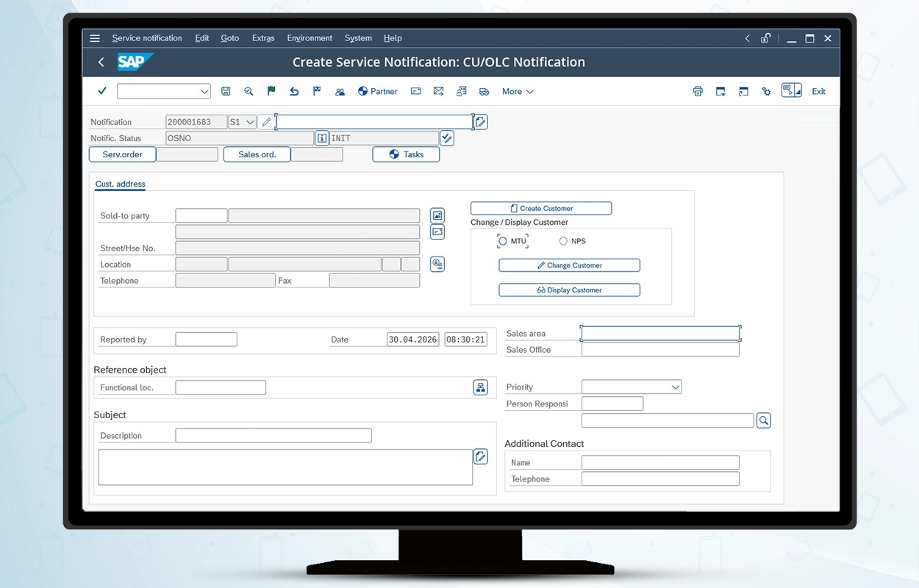
Task: Click the Date field 30.04.2026
Action: coord(413,340)
